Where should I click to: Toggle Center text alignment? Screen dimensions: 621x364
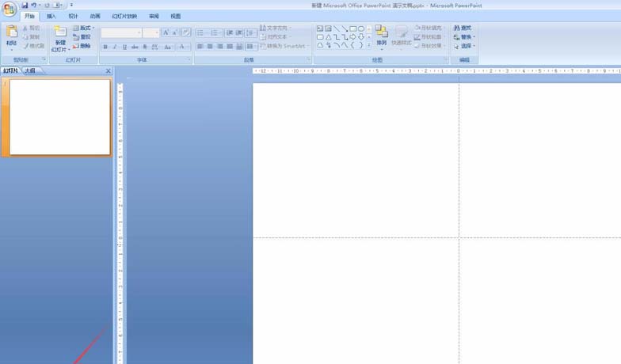pyautogui.click(x=211, y=47)
